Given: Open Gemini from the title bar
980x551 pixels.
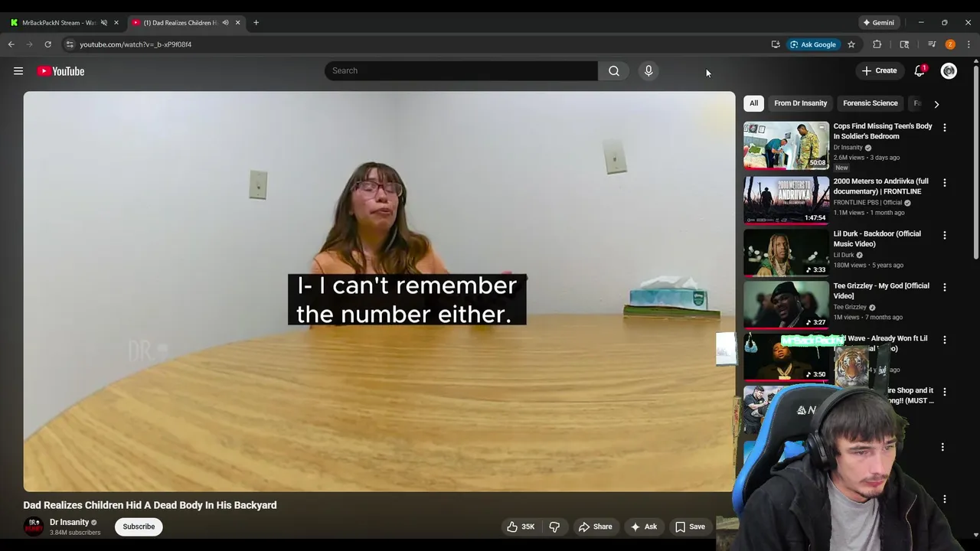Looking at the screenshot, I should pyautogui.click(x=879, y=23).
